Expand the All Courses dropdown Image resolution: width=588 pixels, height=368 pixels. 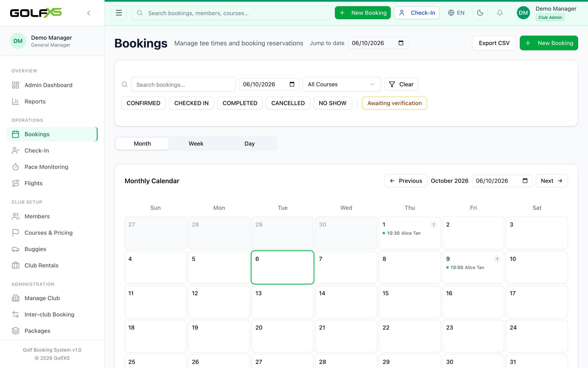click(x=342, y=85)
